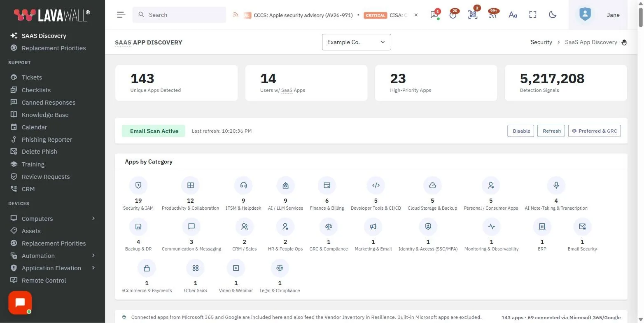Dismiss the news ticker with the X
This screenshot has width=644, height=323.
click(416, 15)
